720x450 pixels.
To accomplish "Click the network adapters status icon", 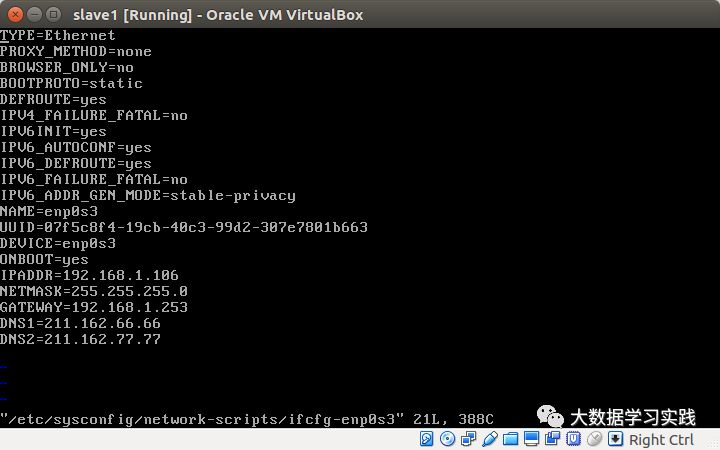I will pos(468,439).
